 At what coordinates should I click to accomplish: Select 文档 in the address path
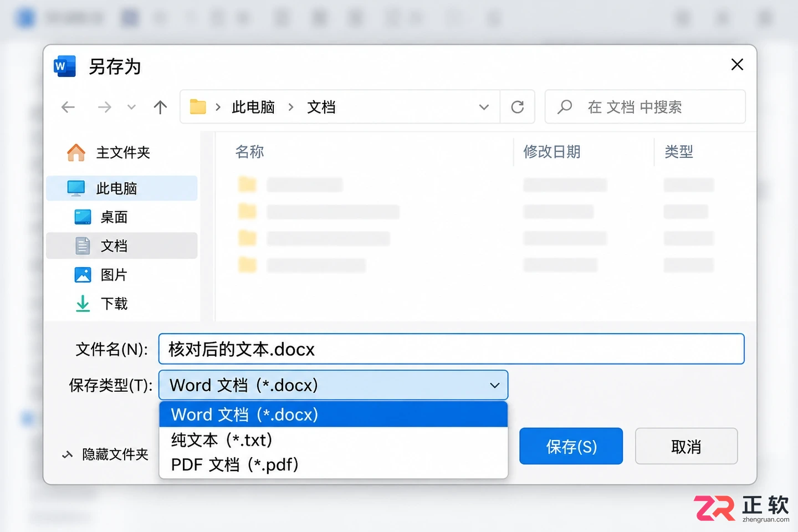[321, 107]
